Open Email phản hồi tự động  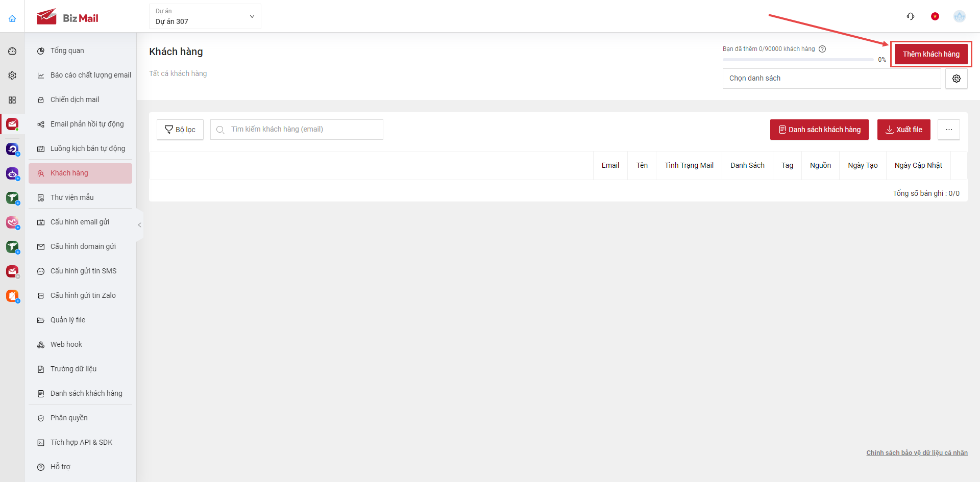pyautogui.click(x=81, y=124)
